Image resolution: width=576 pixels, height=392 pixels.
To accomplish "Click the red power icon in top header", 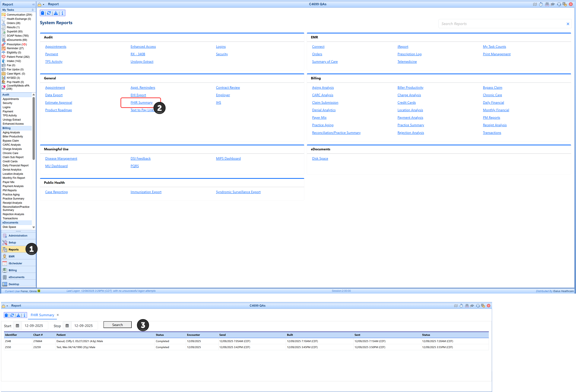I will (571, 4).
